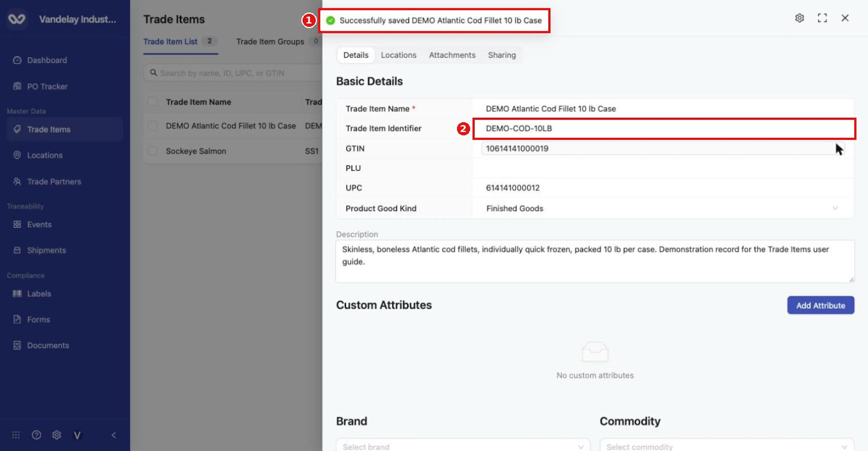The height and width of the screenshot is (451, 868).
Task: Collapse the sidebar with the arrow icon
Action: pos(113,435)
